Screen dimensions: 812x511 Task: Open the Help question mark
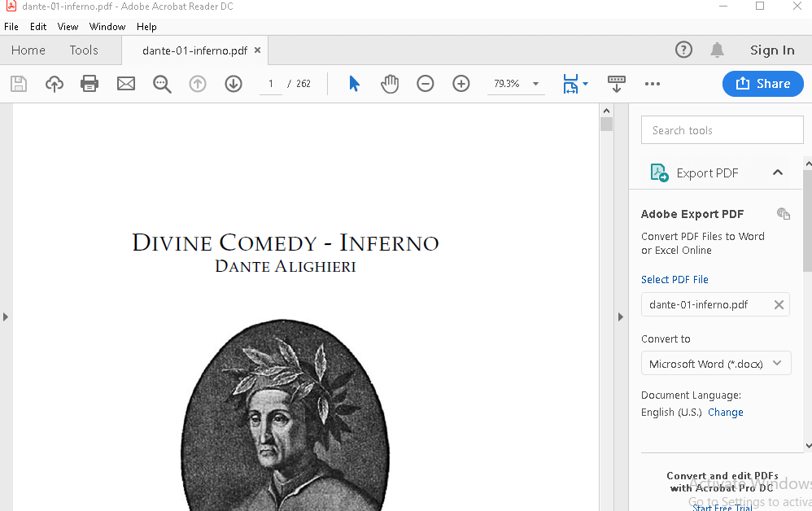(683, 50)
